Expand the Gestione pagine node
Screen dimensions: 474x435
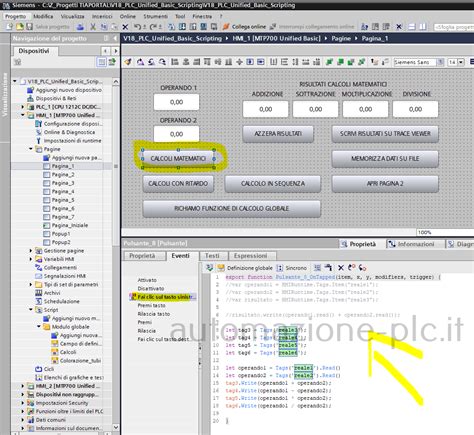pyautogui.click(x=31, y=251)
